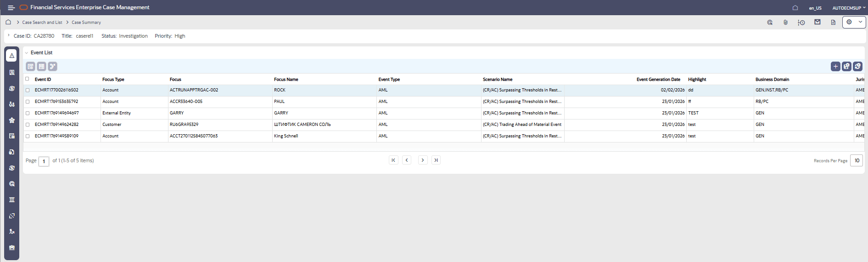This screenshot has height=262, width=868.
Task: Open the linked arrows sidebar icon
Action: [x=11, y=216]
